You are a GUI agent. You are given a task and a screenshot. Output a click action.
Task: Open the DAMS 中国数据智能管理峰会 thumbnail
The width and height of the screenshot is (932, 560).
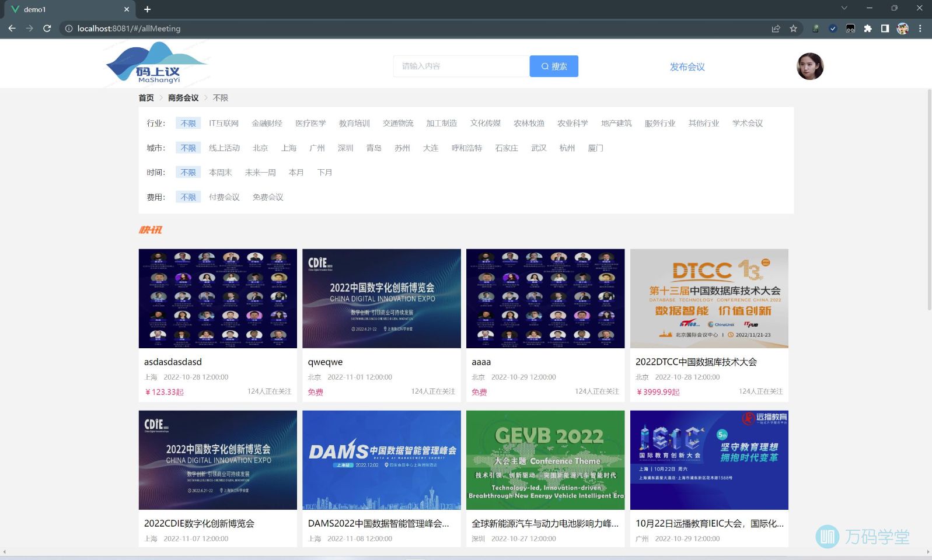point(382,460)
